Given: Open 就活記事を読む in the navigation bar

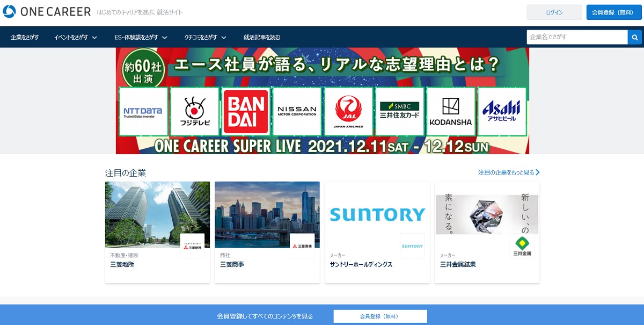Looking at the screenshot, I should [262, 37].
